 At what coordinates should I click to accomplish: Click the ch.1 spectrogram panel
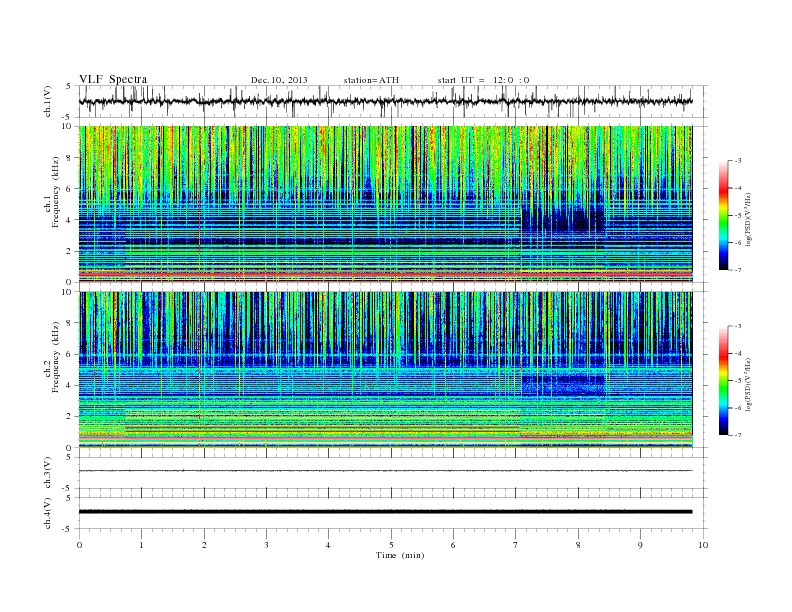pos(385,204)
